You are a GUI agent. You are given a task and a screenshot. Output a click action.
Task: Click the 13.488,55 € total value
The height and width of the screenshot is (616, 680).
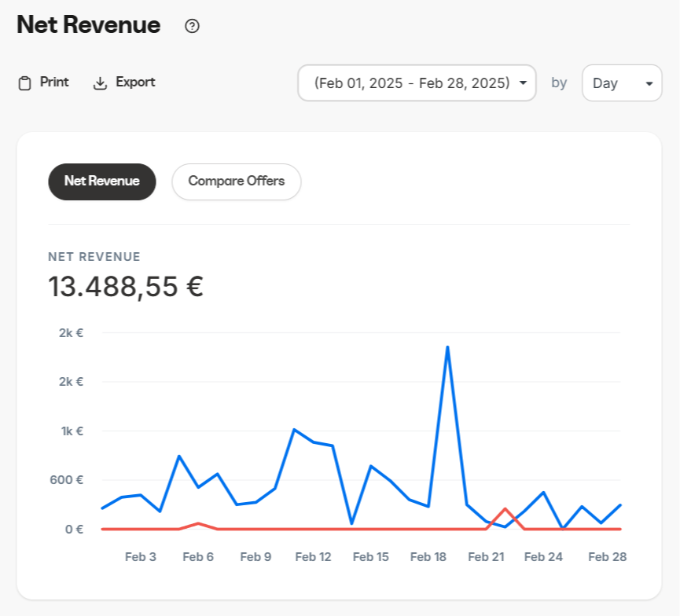(x=126, y=287)
